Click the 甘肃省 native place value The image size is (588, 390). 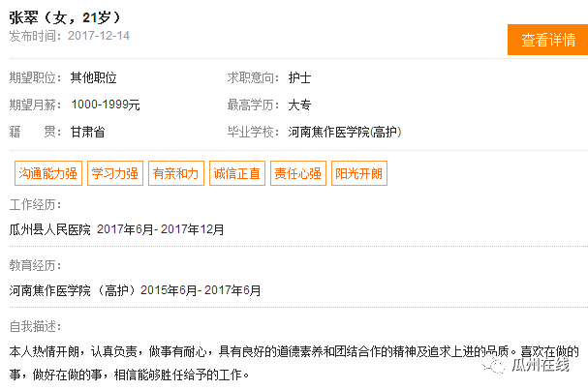click(88, 132)
